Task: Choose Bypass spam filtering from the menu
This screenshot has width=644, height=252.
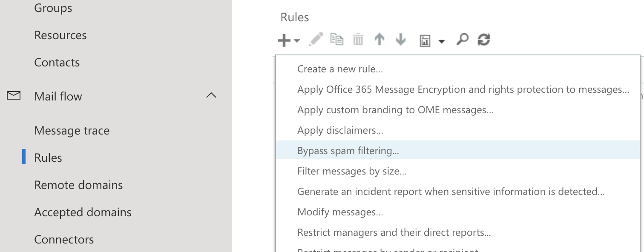Action: coord(348,151)
